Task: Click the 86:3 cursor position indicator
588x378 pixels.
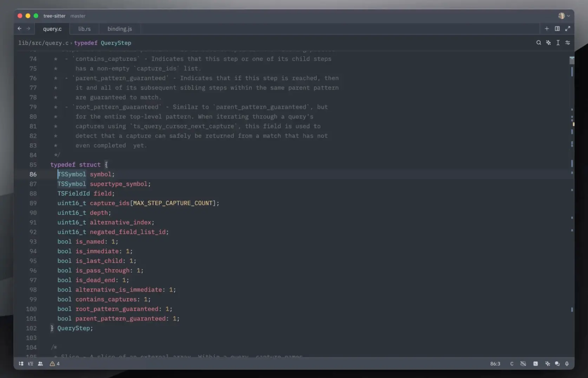Action: click(x=495, y=364)
